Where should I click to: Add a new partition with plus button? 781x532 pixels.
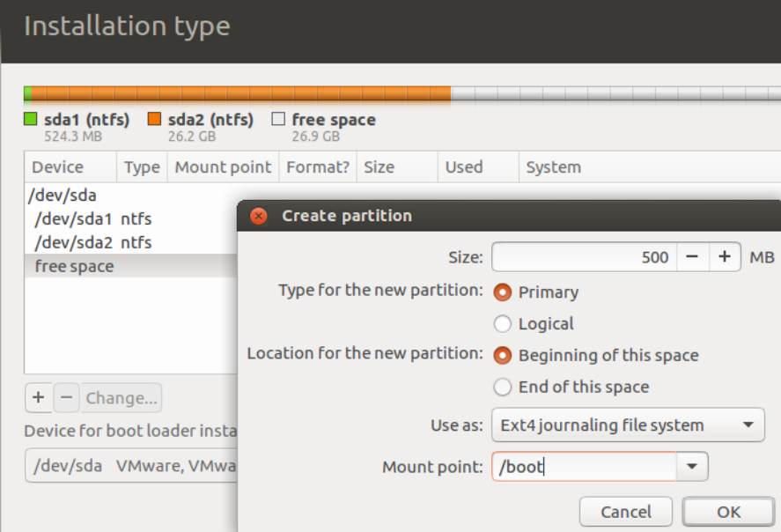pyautogui.click(x=39, y=397)
